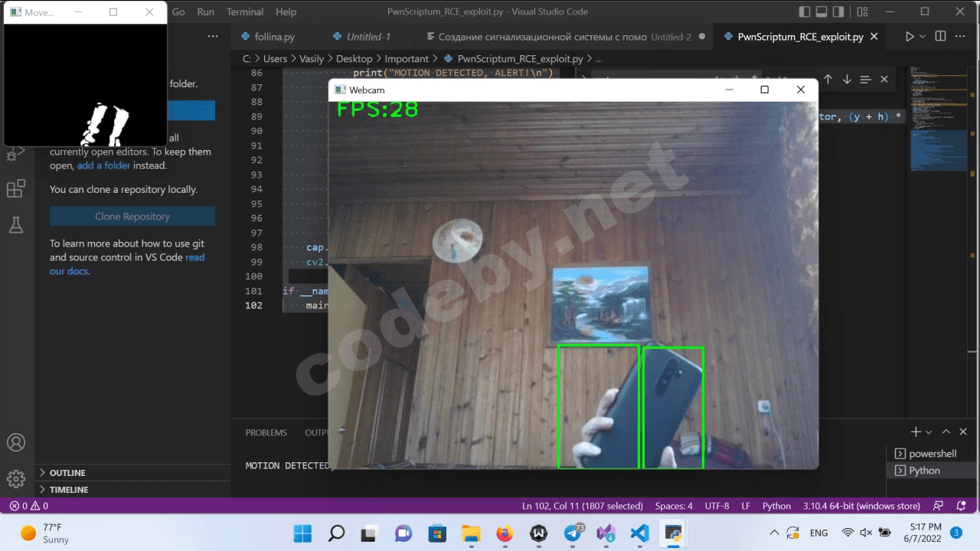Viewport: 980px width, 551px height.
Task: Open the terminal launch profile dropdown
Action: pos(929,432)
